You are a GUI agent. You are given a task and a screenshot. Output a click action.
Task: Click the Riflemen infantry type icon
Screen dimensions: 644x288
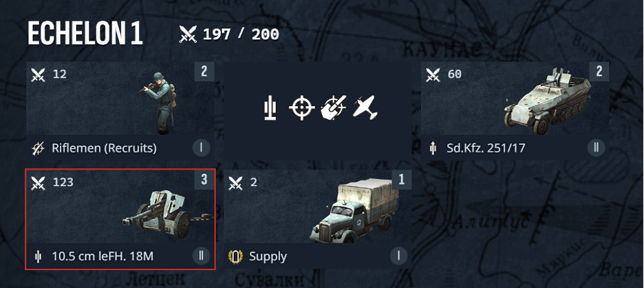click(x=39, y=148)
